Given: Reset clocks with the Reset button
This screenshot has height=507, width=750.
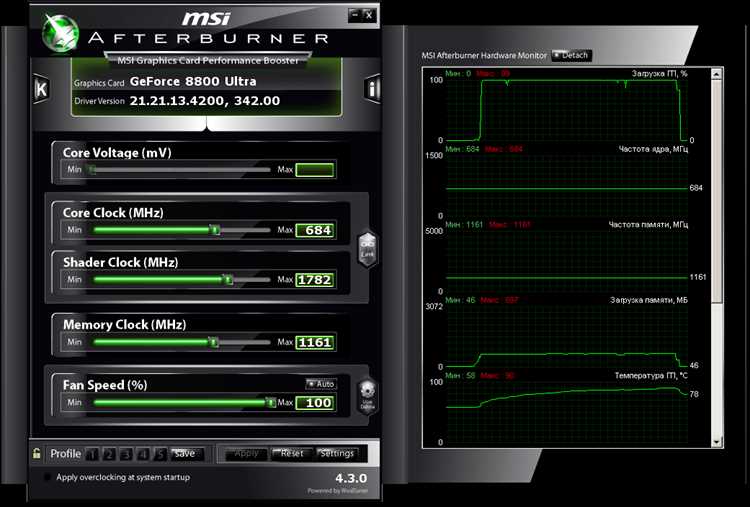Looking at the screenshot, I should pos(292,453).
